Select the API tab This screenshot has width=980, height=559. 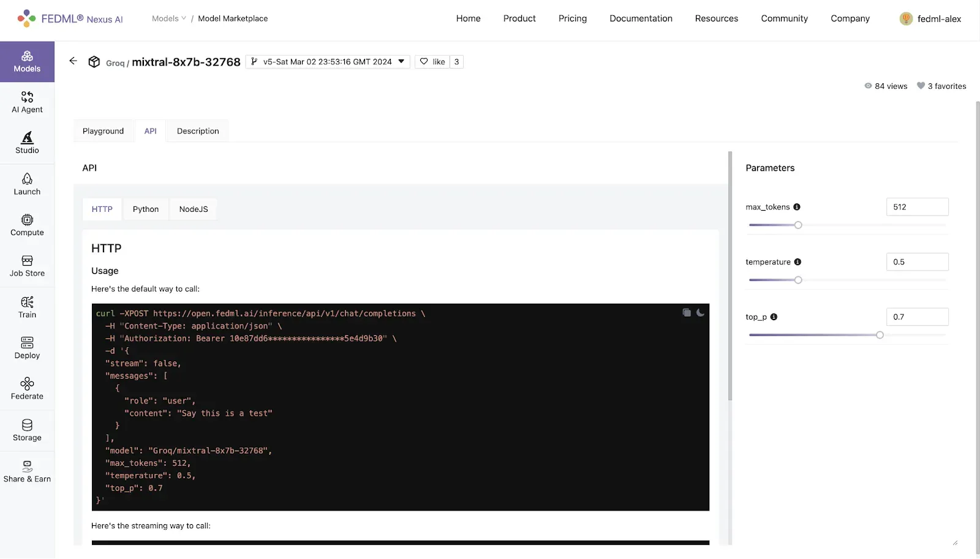(x=151, y=131)
